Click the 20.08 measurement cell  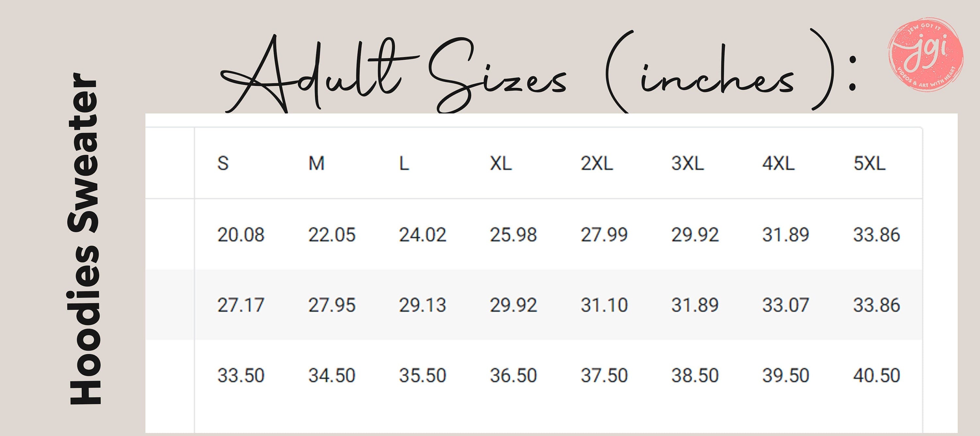coord(241,235)
